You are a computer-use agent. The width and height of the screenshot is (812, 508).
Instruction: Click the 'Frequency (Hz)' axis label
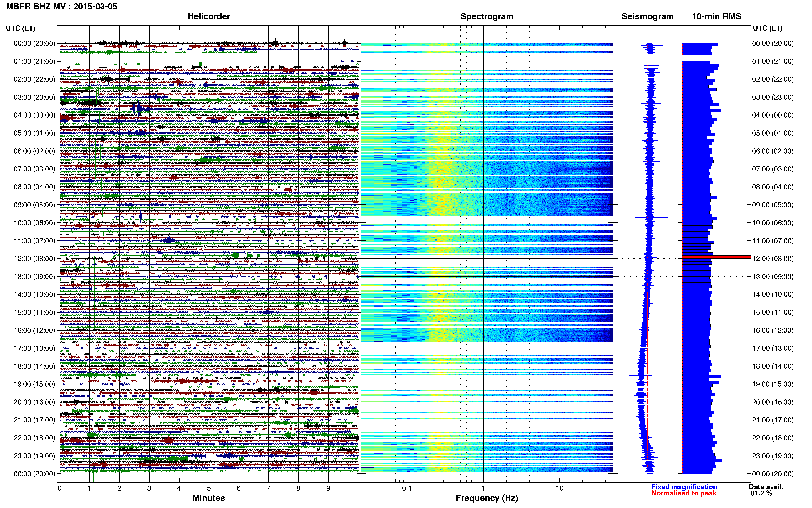[487, 498]
